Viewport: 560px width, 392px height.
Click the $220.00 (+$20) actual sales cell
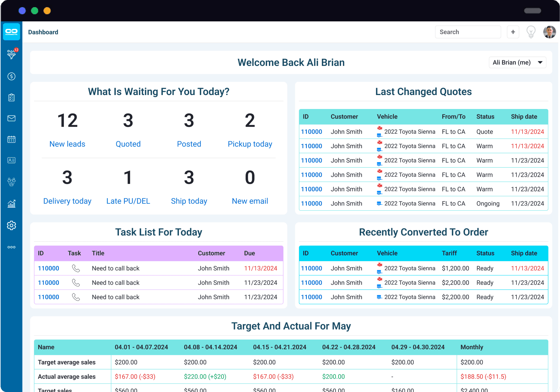[x=205, y=377]
